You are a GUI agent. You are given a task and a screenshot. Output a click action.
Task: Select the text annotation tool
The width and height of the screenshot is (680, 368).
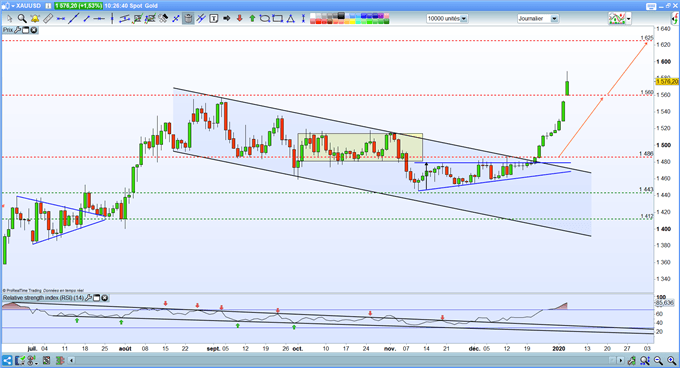213,18
